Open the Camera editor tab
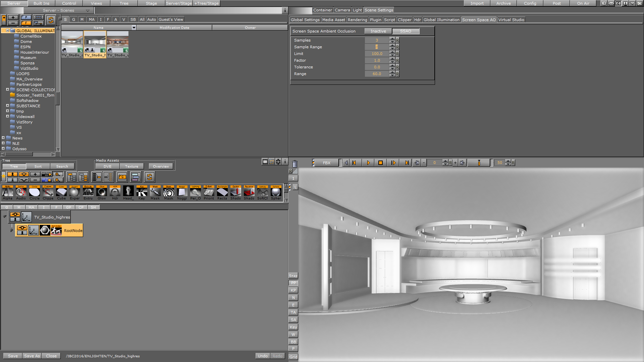This screenshot has width=644, height=362. [342, 10]
